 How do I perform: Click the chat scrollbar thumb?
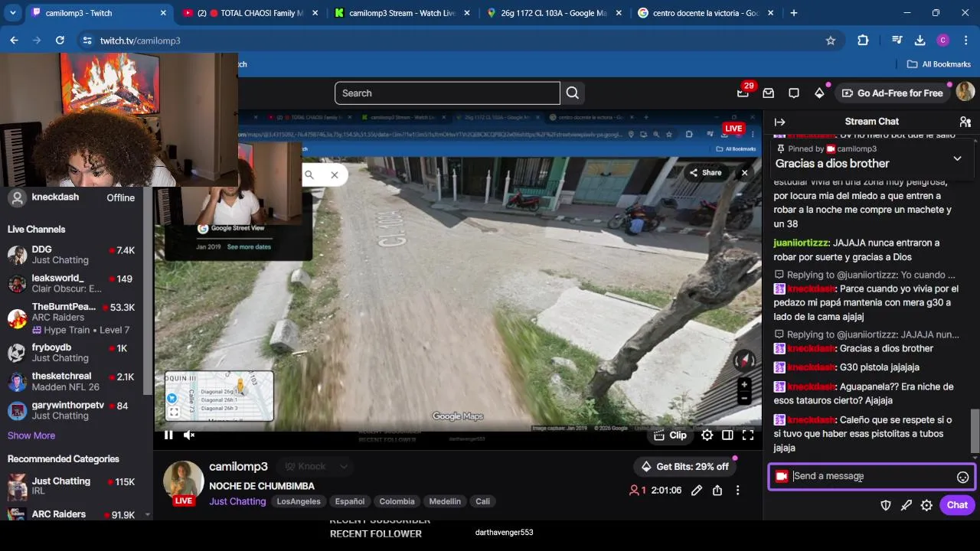click(975, 431)
